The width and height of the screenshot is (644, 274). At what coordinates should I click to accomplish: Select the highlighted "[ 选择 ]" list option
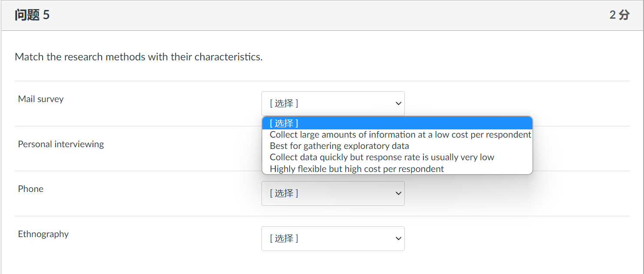tap(397, 123)
